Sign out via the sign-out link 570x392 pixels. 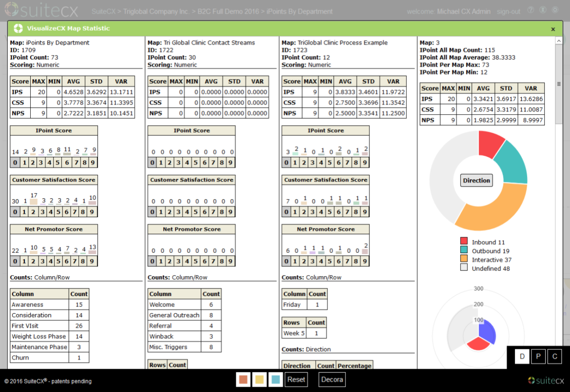point(509,11)
